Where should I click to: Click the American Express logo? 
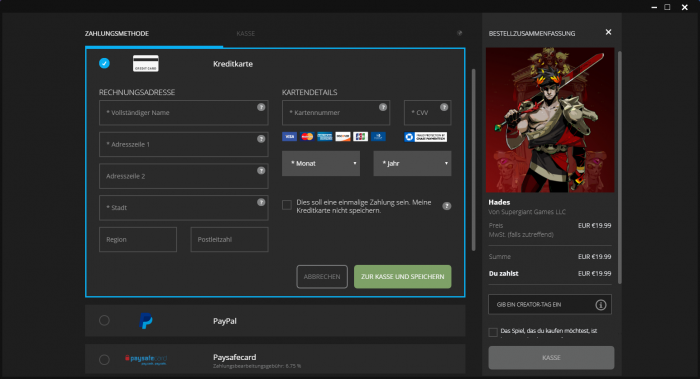[325, 137]
